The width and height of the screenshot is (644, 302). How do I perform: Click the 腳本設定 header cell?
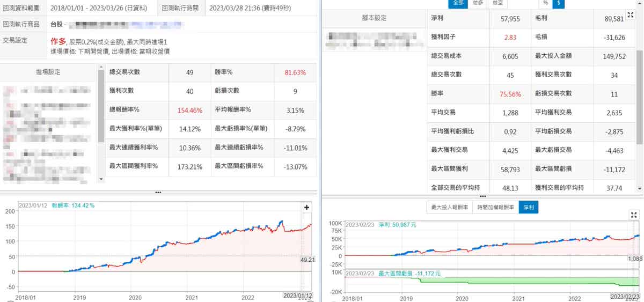375,18
